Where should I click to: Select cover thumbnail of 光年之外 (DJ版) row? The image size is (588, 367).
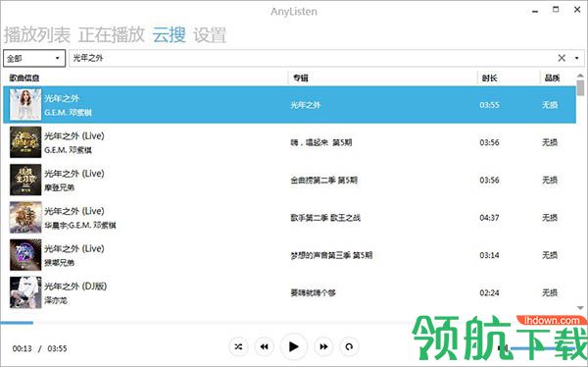25,292
